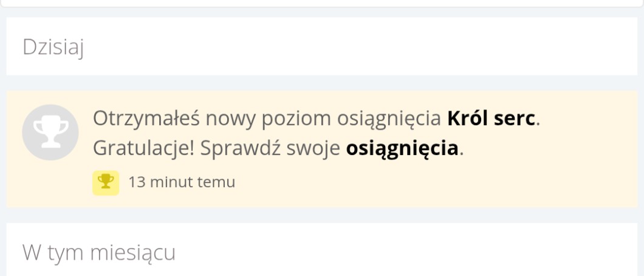Select the W tym miesiącu header
This screenshot has height=276, width=644.
coord(99,252)
